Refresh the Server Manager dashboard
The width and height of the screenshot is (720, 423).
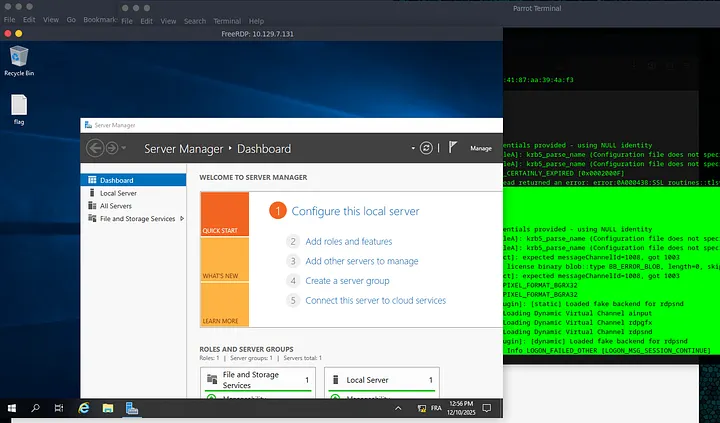[x=427, y=148]
